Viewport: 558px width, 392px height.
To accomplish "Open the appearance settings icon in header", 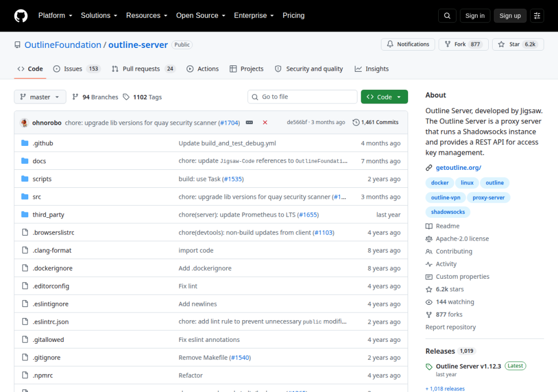I will [x=537, y=16].
